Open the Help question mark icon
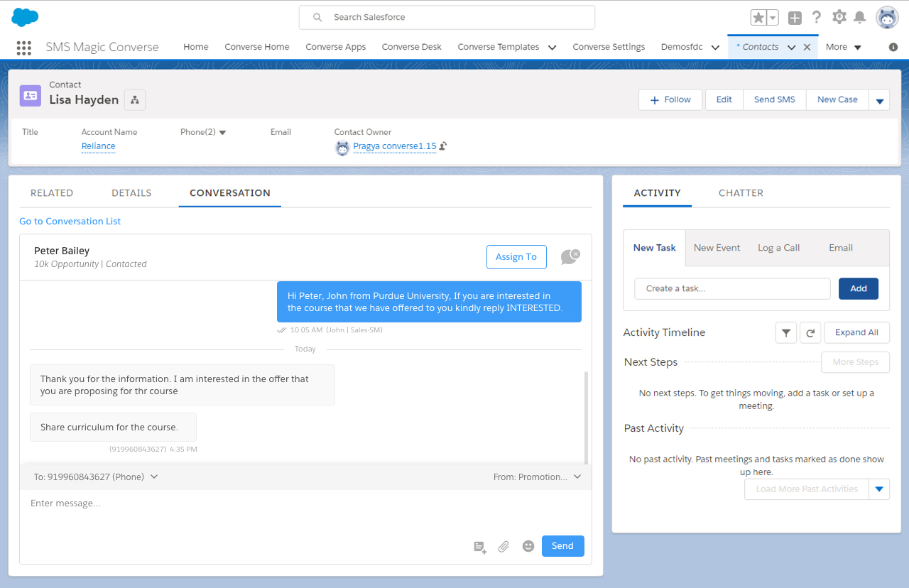 (x=817, y=17)
